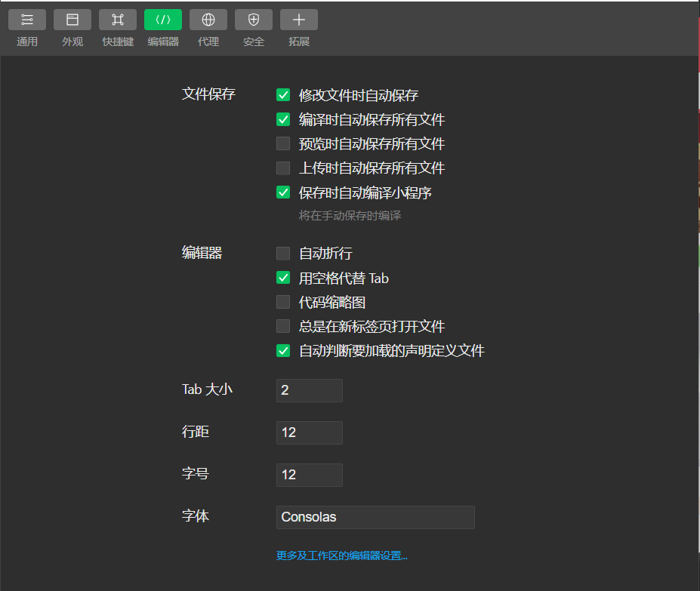The width and height of the screenshot is (700, 591).
Task: Click the Tab 大小 input field
Action: pos(310,390)
